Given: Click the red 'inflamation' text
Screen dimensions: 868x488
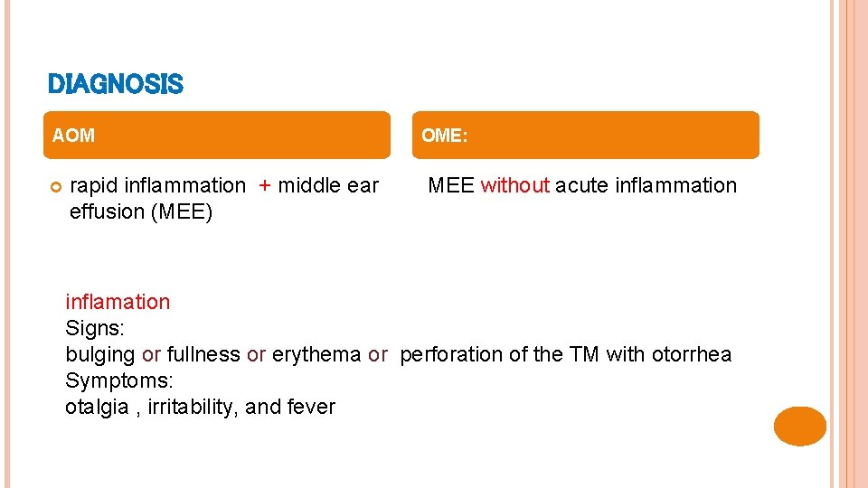Looking at the screenshot, I should (x=118, y=302).
